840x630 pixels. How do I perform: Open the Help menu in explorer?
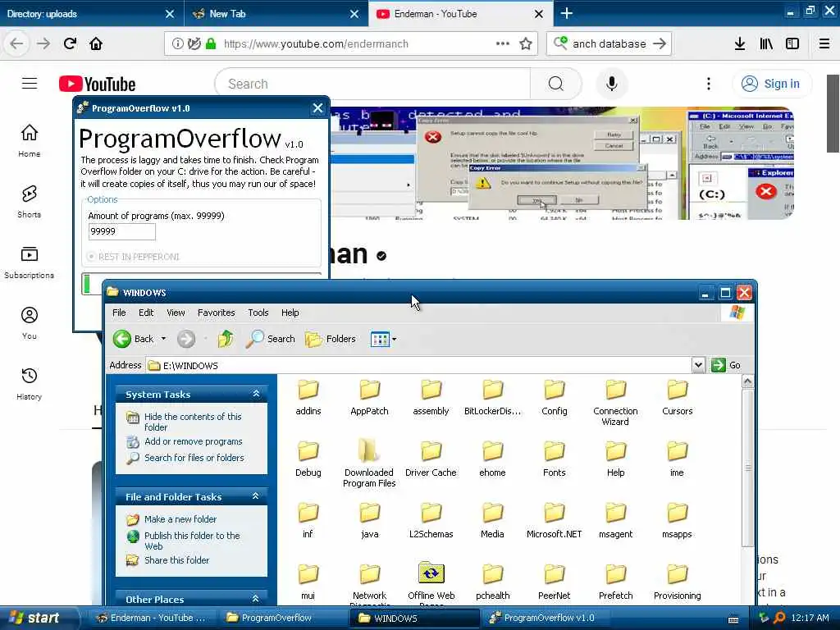[x=290, y=313]
